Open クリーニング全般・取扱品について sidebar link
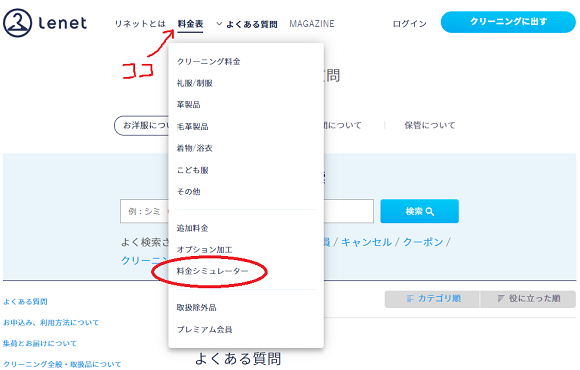580x370 pixels. 62,364
